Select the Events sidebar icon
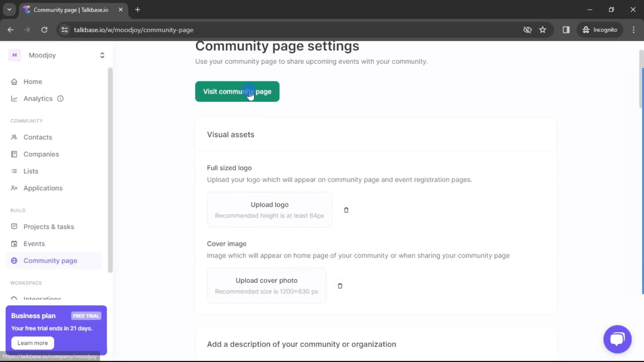 coord(14,243)
